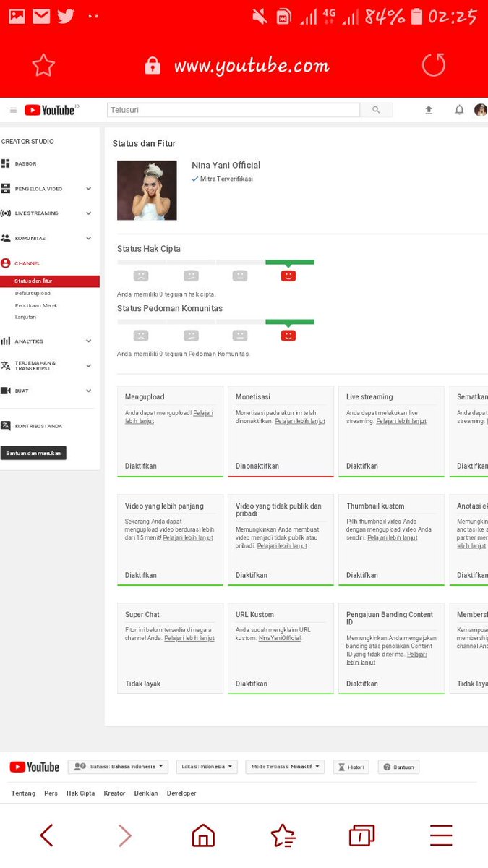Image resolution: width=488 pixels, height=868 pixels.
Task: Open Pelajari lebih lanjut in Thumbnail kustom card
Action: [x=393, y=537]
